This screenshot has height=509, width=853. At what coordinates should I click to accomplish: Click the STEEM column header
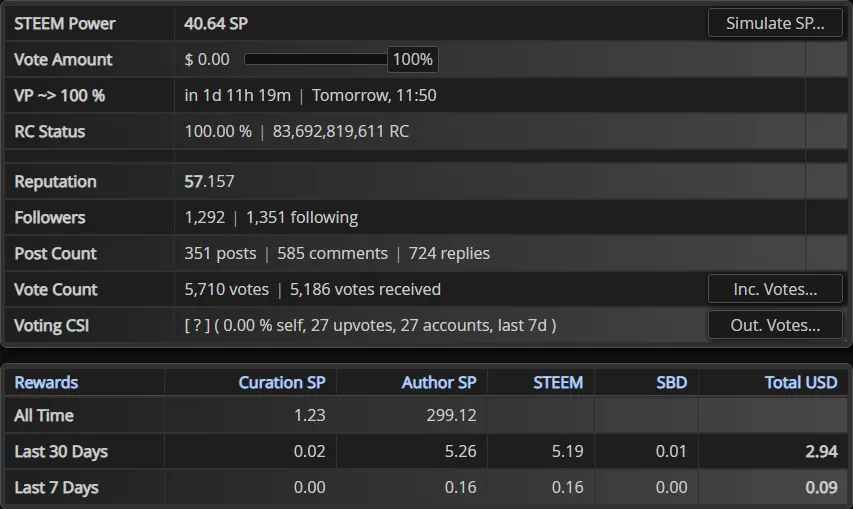pos(558,382)
